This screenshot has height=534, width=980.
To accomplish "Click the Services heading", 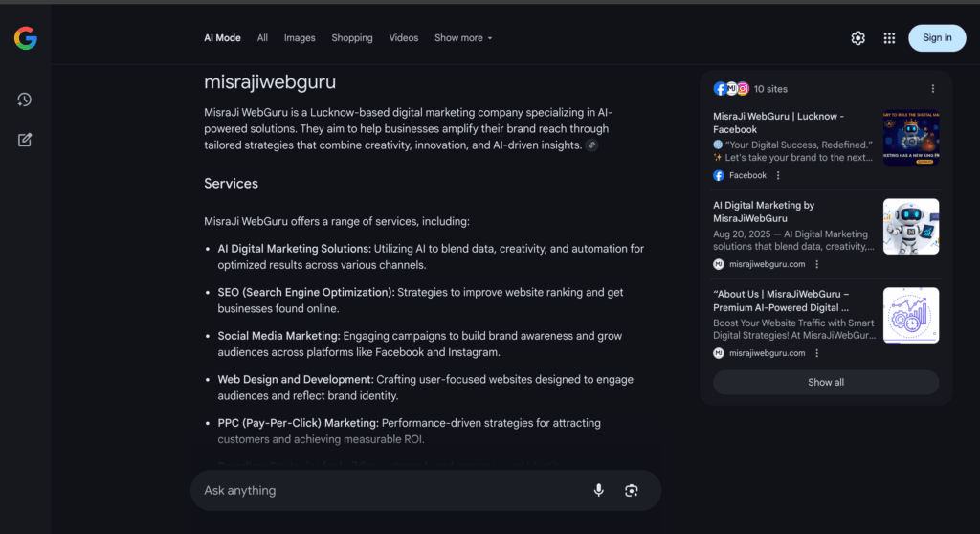I will pyautogui.click(x=231, y=183).
